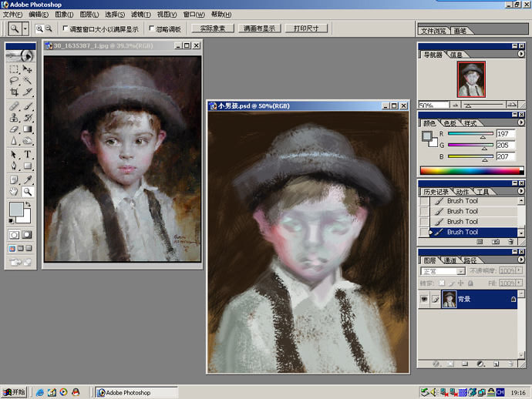This screenshot has width=532, height=399.
Task: Open the 图像(I) menu
Action: (x=64, y=14)
